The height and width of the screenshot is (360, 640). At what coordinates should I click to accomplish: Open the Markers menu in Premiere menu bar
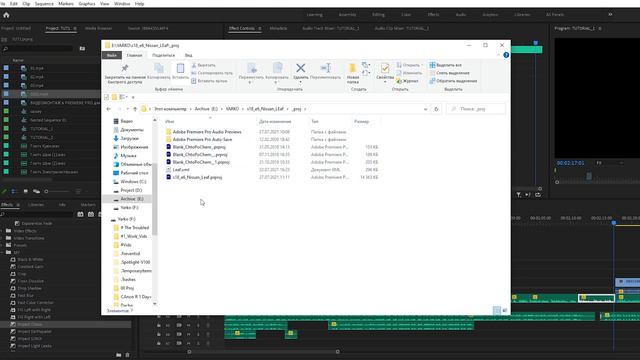(66, 4)
